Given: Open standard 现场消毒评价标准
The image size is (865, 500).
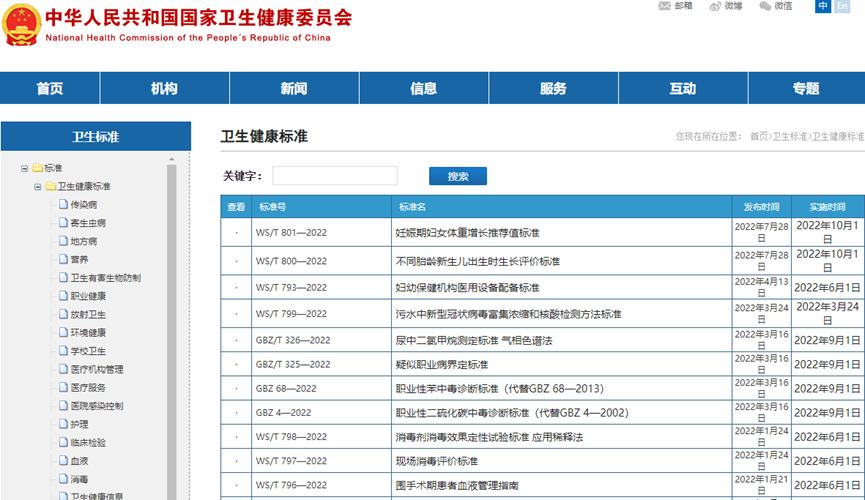Looking at the screenshot, I should click(x=436, y=461).
